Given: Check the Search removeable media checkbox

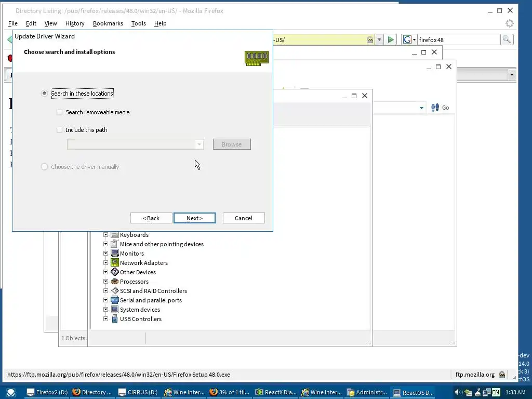Looking at the screenshot, I should (59, 112).
